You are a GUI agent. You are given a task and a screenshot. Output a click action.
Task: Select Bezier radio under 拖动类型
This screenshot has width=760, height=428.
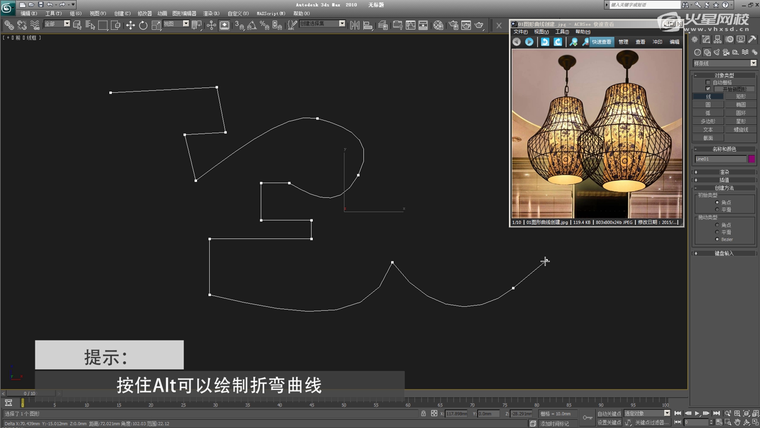point(718,240)
